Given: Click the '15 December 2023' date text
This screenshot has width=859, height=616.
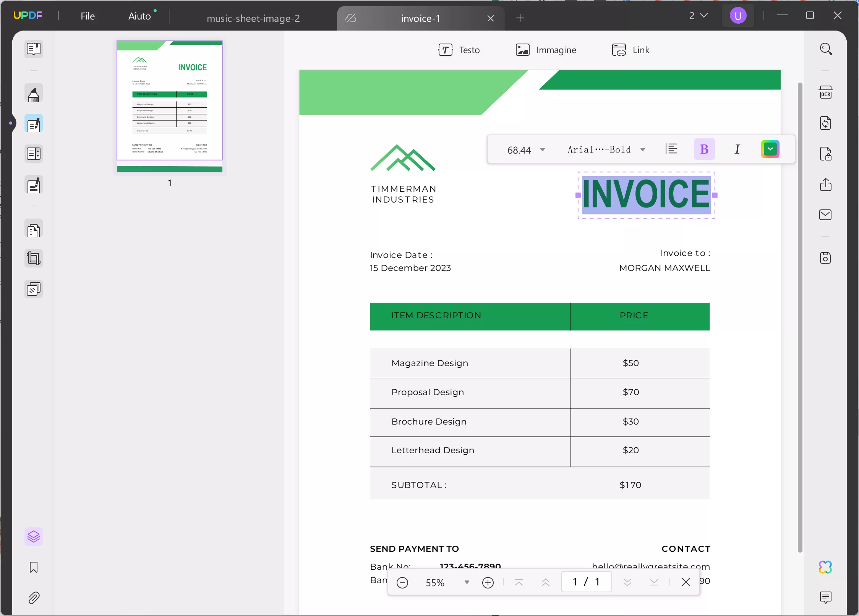Looking at the screenshot, I should [x=410, y=268].
